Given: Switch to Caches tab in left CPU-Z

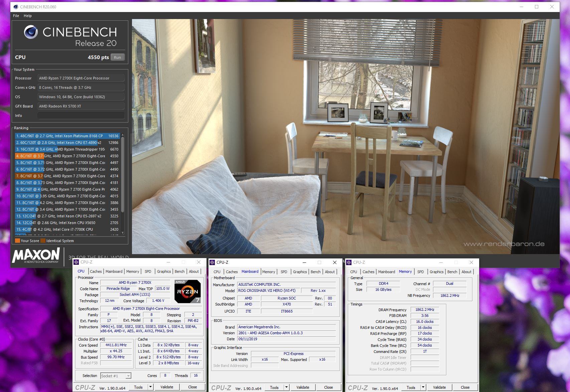Looking at the screenshot, I should 96,271.
